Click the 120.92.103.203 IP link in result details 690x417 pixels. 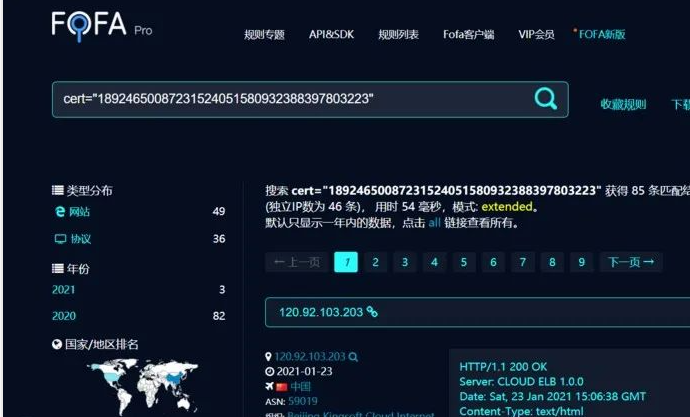tap(310, 357)
